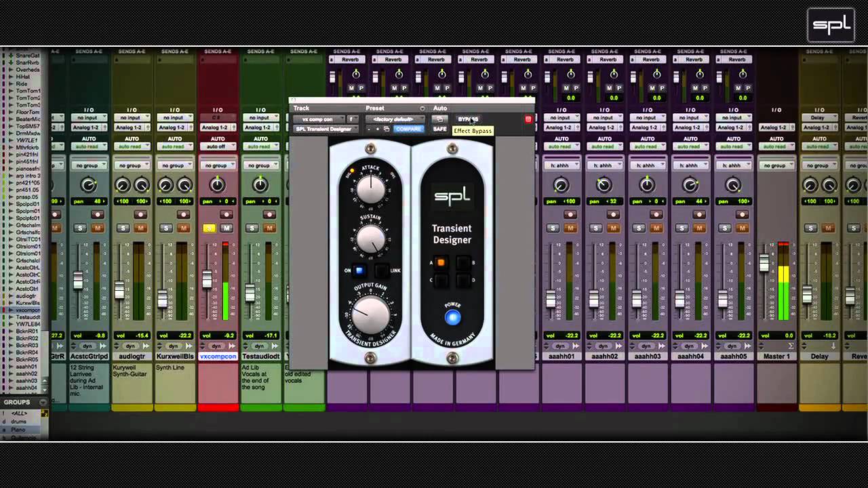The width and height of the screenshot is (868, 488).
Task: Open the GROUPS panel menu button
Action: click(43, 402)
